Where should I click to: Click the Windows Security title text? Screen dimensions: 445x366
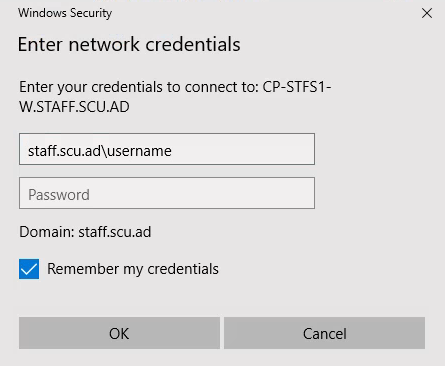pos(65,13)
